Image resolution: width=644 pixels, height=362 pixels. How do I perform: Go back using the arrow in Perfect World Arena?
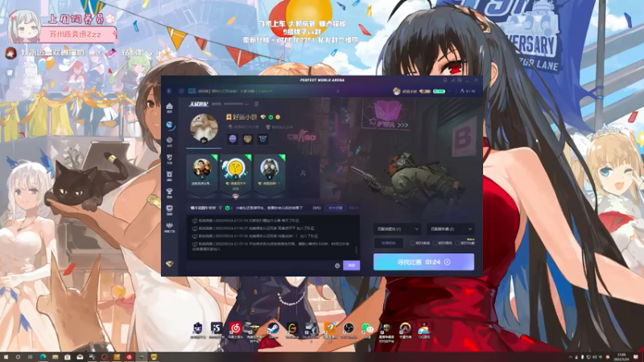[x=169, y=91]
